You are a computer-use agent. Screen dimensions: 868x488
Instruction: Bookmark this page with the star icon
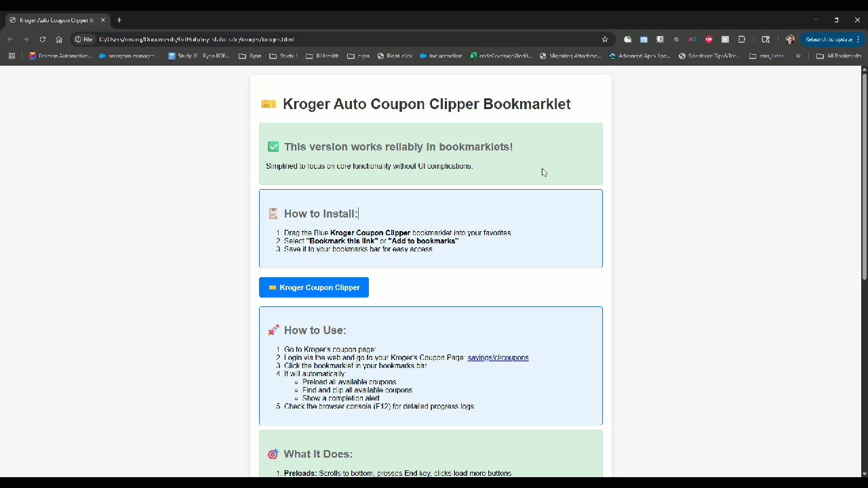pyautogui.click(x=605, y=39)
